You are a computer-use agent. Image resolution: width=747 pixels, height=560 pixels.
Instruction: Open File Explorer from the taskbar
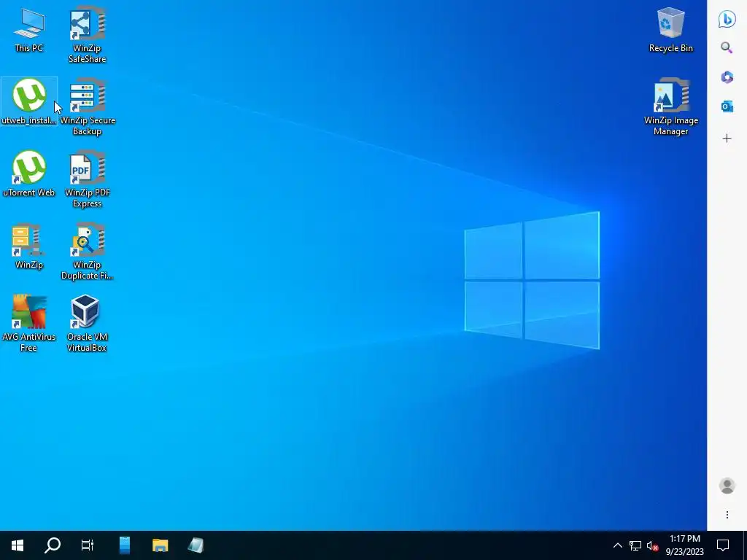pyautogui.click(x=160, y=545)
